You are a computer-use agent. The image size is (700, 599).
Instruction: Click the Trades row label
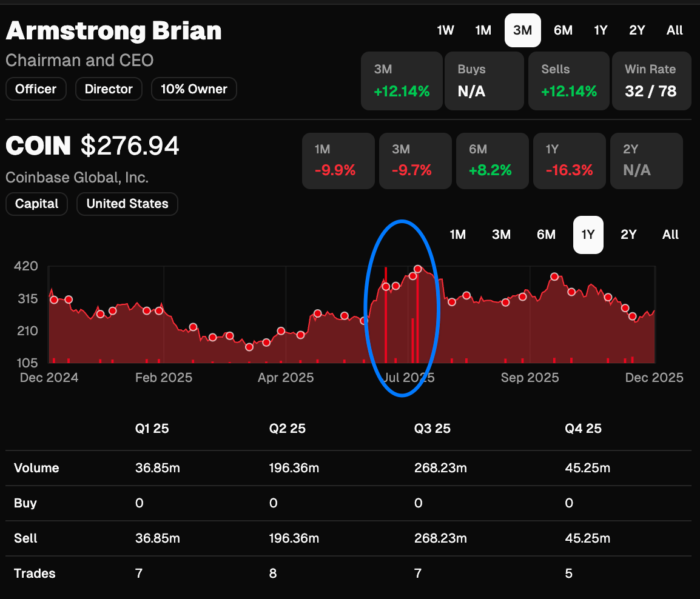pyautogui.click(x=35, y=573)
